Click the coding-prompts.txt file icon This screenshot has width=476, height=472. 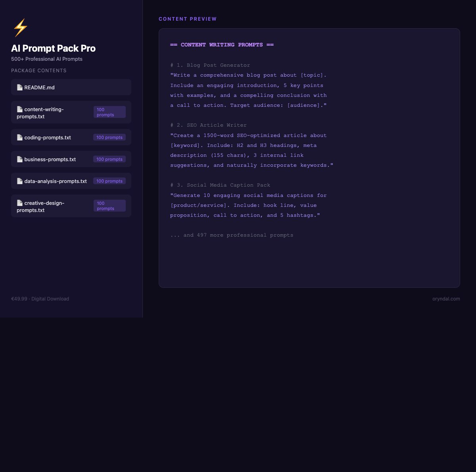coord(19,137)
